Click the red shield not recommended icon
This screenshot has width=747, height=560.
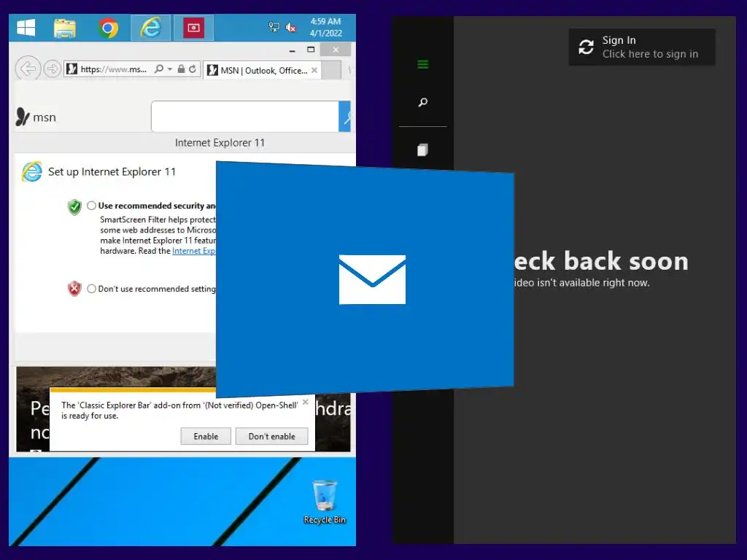[74, 289]
